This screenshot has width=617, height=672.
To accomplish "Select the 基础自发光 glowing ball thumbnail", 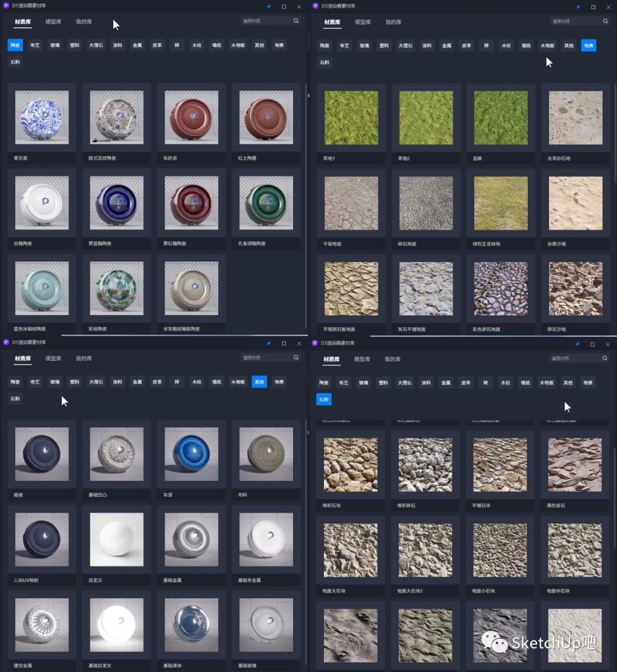I will [117, 625].
